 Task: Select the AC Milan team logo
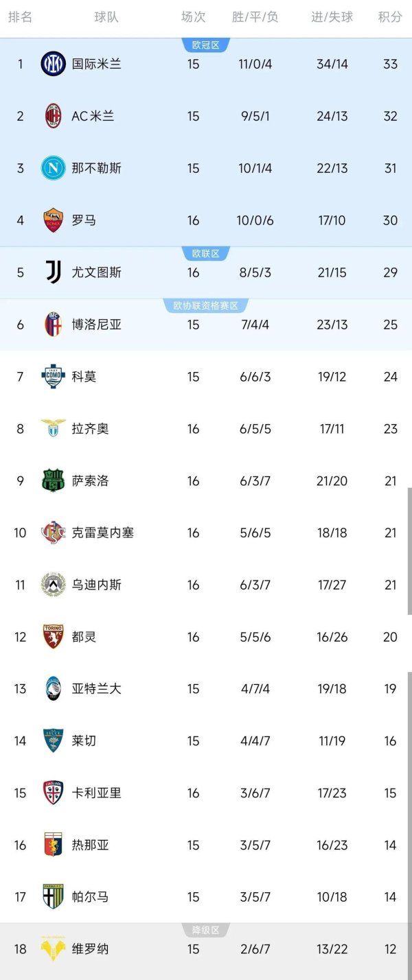[x=53, y=116]
